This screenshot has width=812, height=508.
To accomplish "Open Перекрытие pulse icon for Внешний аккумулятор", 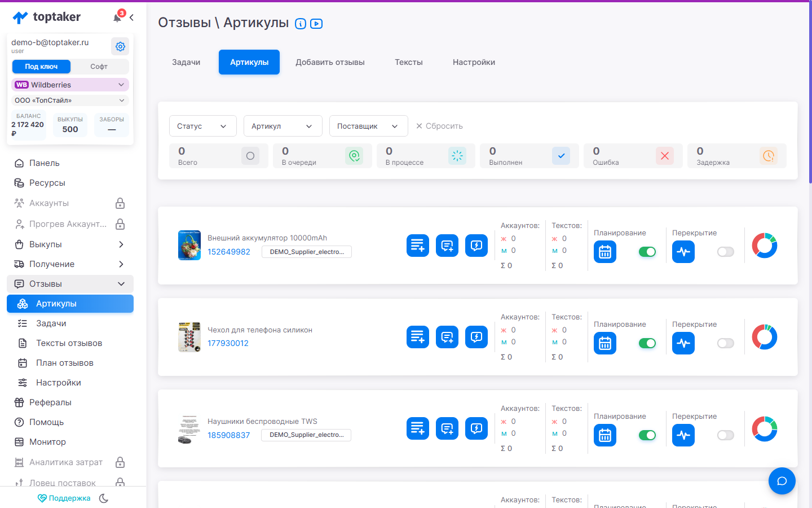I will pos(683,252).
